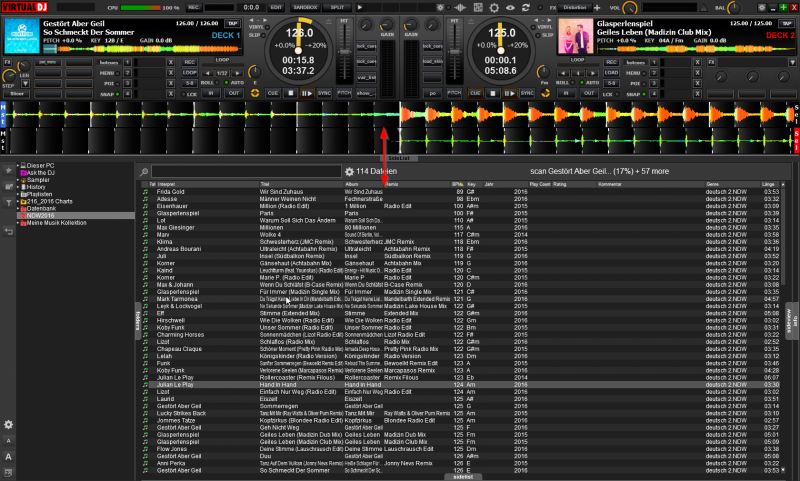Click the refresh arrows icon in top toolbar
Image resolution: width=800 pixels, height=481 pixels.
526,8
